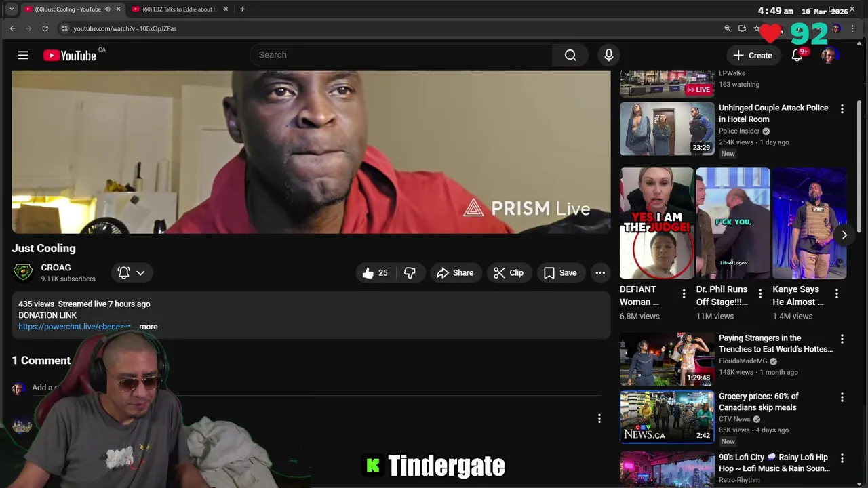Dislike the Just Cooling video
This screenshot has height=488, width=868.
click(x=410, y=272)
